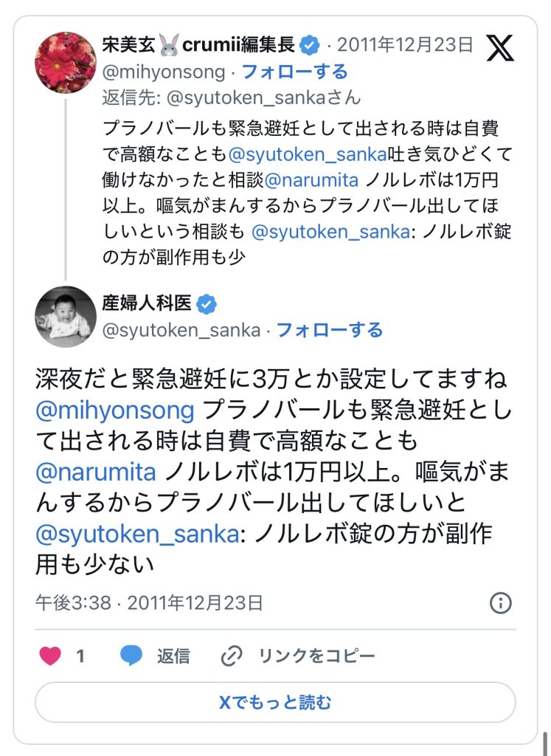Screen dimensions: 551x756
Task: Click リンクをコピー text
Action: [x=316, y=656]
